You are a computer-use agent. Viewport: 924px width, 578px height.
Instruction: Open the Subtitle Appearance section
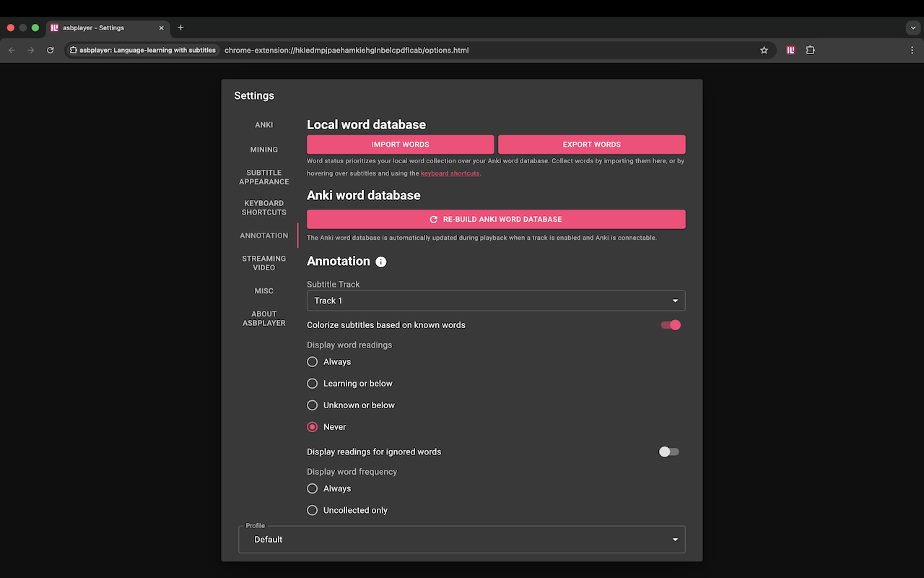click(x=263, y=177)
